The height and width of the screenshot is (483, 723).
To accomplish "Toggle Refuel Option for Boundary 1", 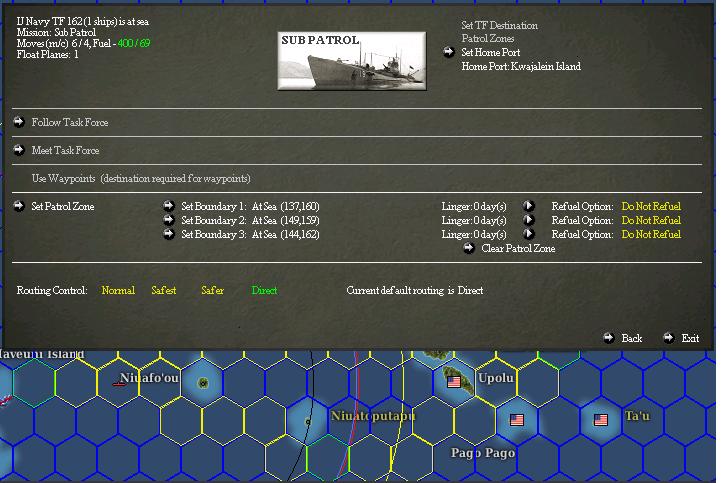I will 651,206.
